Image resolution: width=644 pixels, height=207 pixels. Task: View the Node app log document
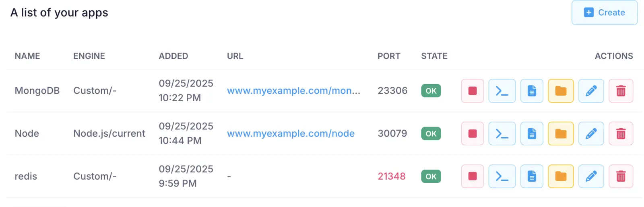(532, 133)
